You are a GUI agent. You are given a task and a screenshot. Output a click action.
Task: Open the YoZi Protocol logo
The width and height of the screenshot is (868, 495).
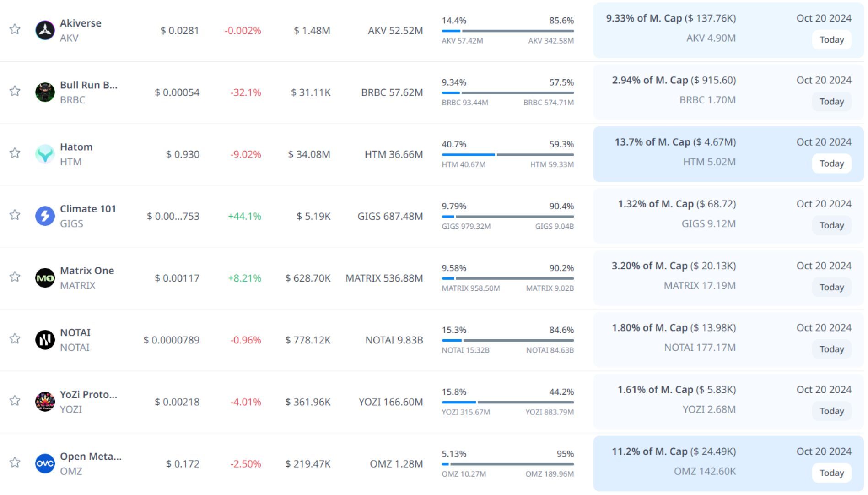(45, 402)
